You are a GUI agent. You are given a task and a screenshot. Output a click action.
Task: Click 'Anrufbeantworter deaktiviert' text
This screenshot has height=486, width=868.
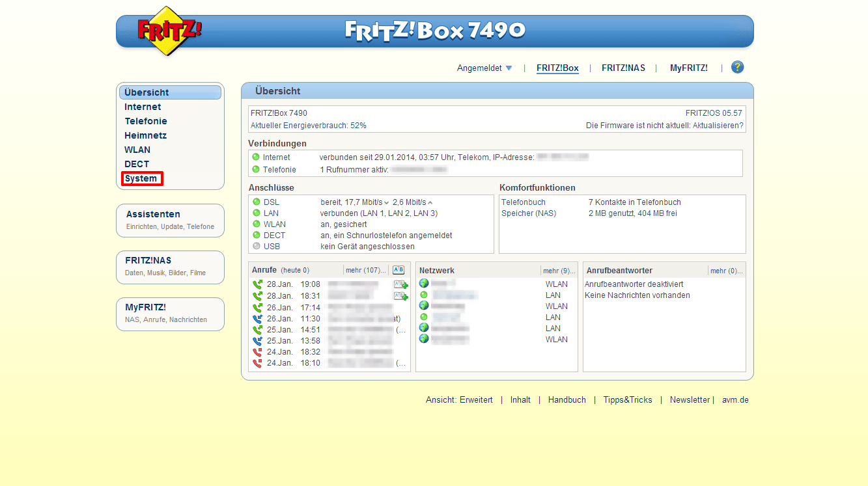634,284
